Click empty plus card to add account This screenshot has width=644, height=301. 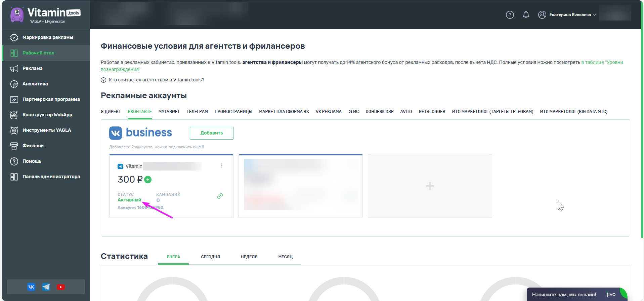430,186
